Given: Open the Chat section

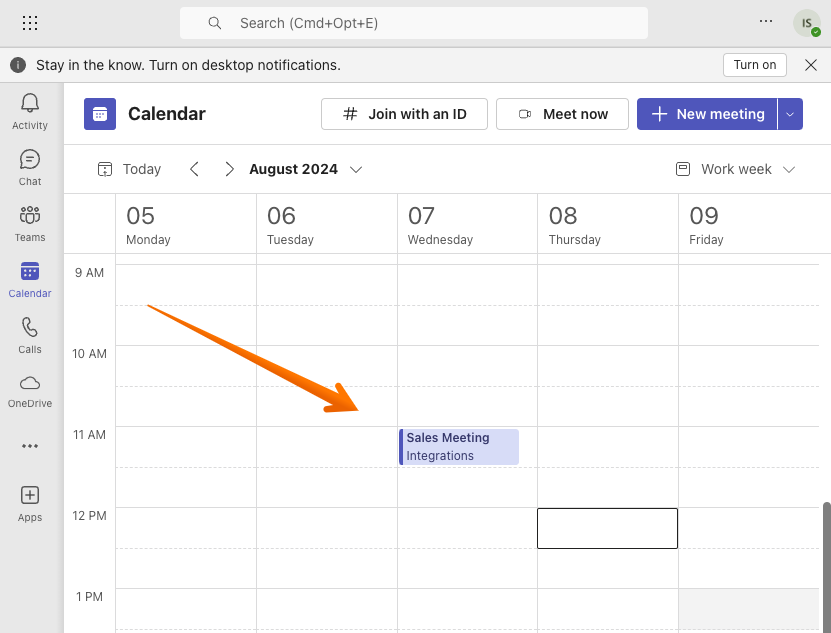Looking at the screenshot, I should 30,167.
